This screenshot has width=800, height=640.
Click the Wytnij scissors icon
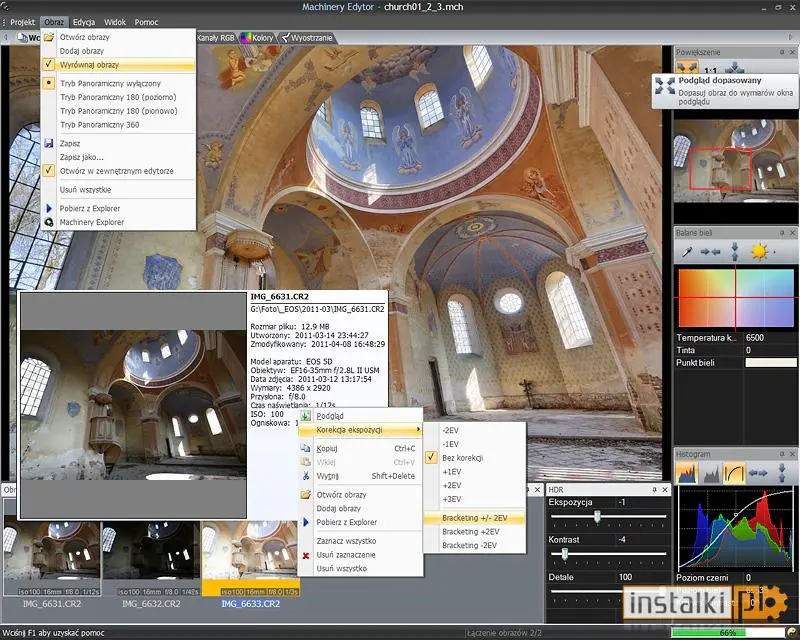point(306,476)
